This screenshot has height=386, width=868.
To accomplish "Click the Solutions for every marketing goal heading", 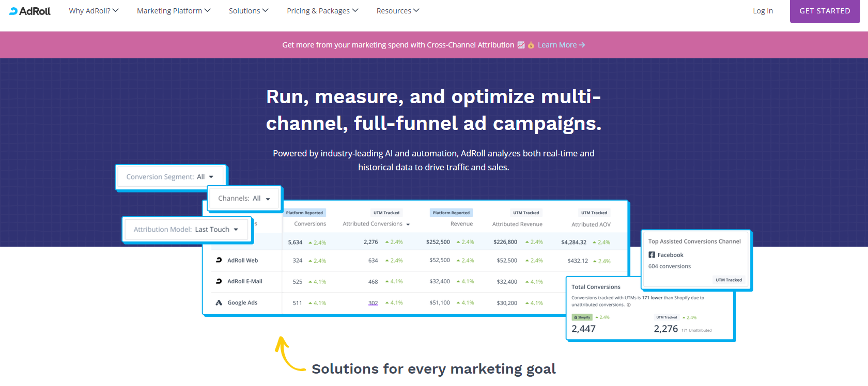I will (433, 369).
